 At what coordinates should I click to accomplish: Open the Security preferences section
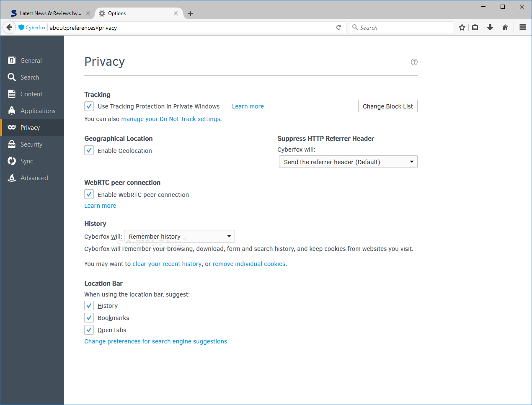point(32,144)
